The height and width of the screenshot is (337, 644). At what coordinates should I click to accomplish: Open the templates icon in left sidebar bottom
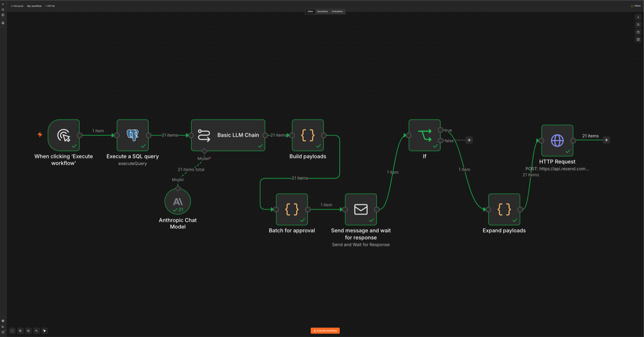[x=3, y=321]
